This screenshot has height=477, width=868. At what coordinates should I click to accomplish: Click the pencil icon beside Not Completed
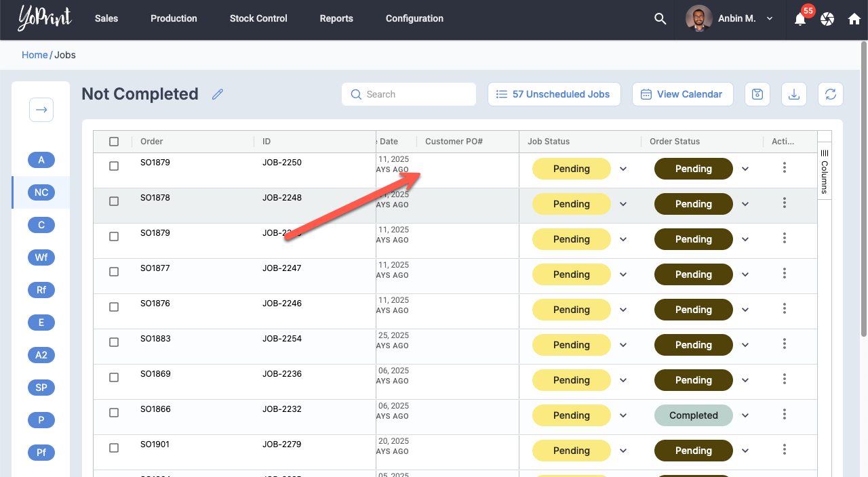pyautogui.click(x=218, y=94)
